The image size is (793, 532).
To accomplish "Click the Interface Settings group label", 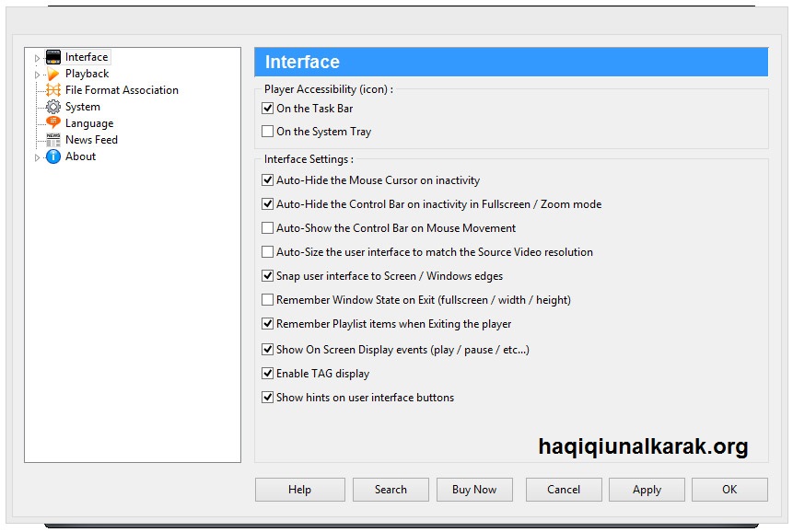I will (309, 159).
